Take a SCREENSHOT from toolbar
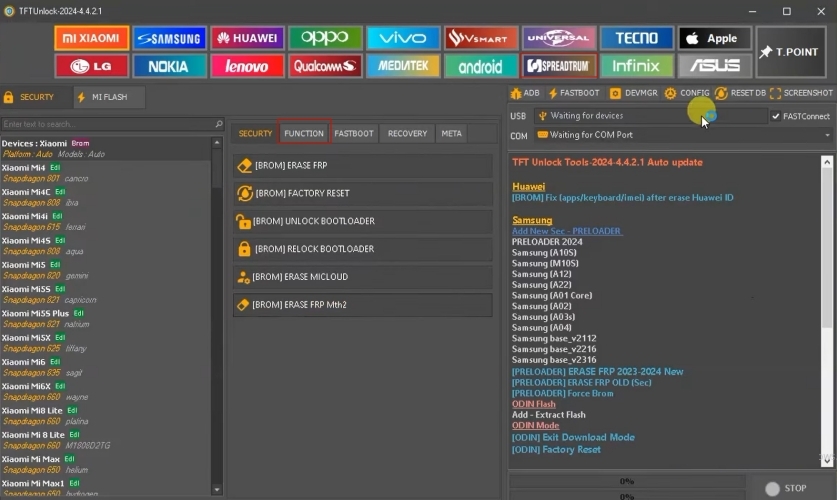The width and height of the screenshot is (837, 500). tap(801, 93)
